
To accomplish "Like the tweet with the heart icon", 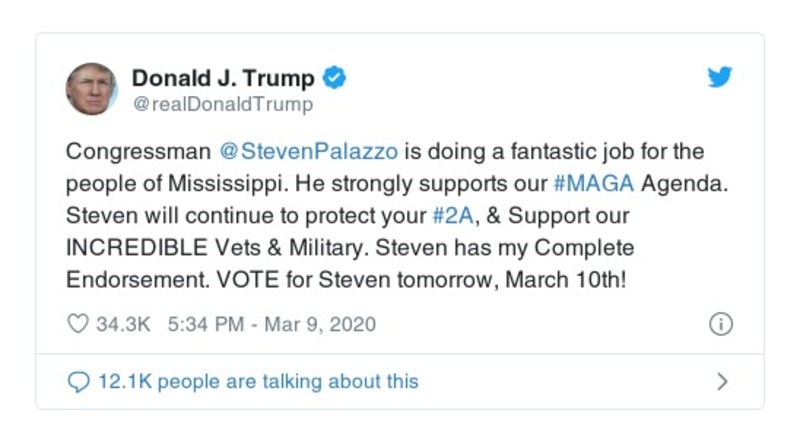I will pos(78,324).
